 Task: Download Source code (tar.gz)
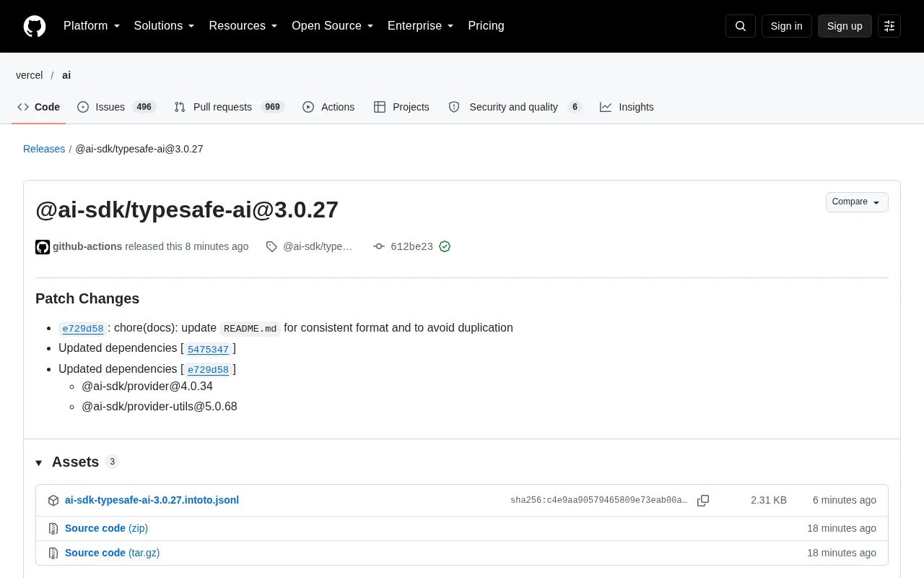coord(112,553)
